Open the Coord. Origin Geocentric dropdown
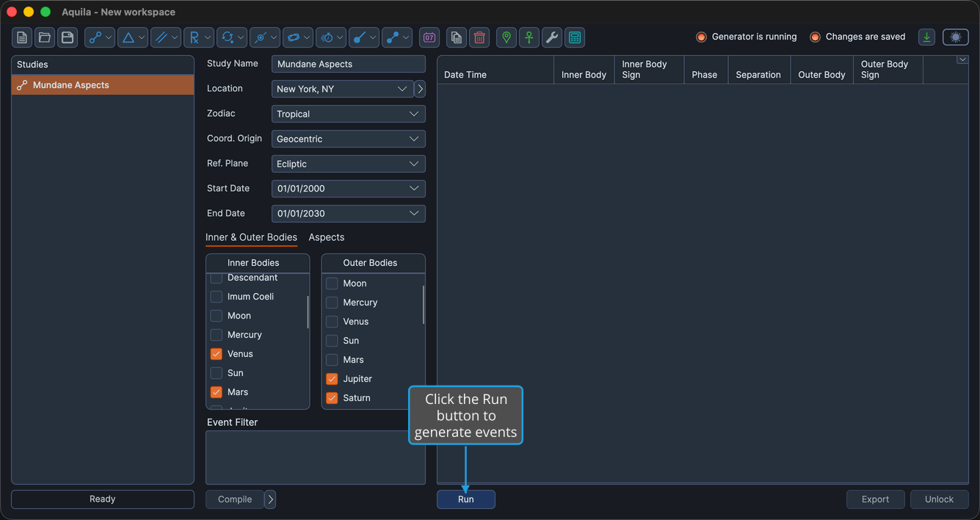The width and height of the screenshot is (980, 520). point(348,139)
